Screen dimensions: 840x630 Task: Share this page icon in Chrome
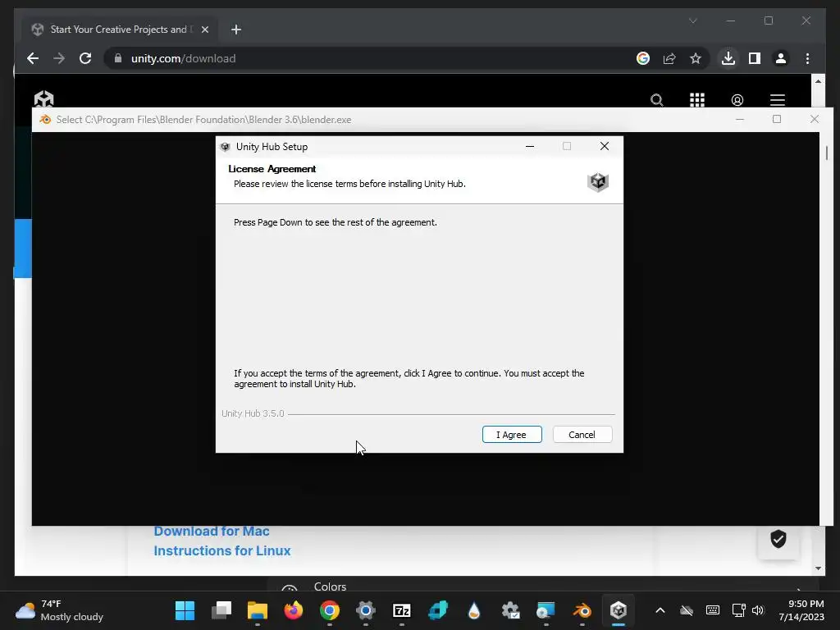669,58
